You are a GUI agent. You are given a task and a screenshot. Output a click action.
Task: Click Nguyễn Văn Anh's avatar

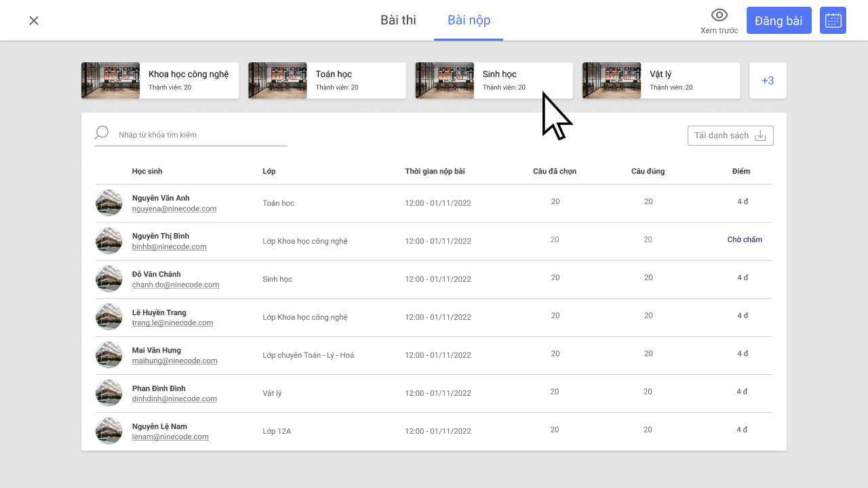point(109,203)
